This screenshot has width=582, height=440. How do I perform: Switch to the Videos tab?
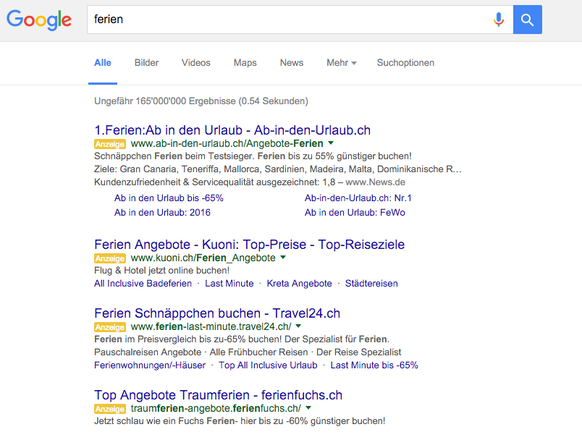pos(196,63)
